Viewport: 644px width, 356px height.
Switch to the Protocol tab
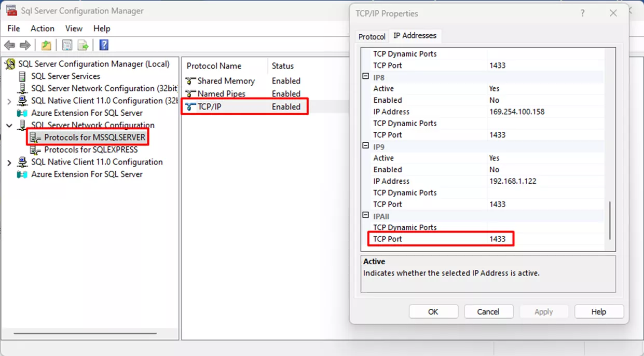pyautogui.click(x=372, y=37)
